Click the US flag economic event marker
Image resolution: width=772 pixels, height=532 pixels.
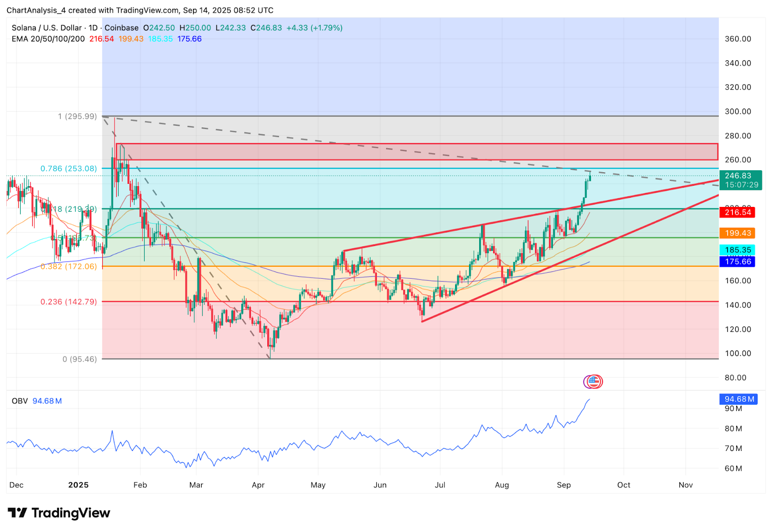coord(593,382)
